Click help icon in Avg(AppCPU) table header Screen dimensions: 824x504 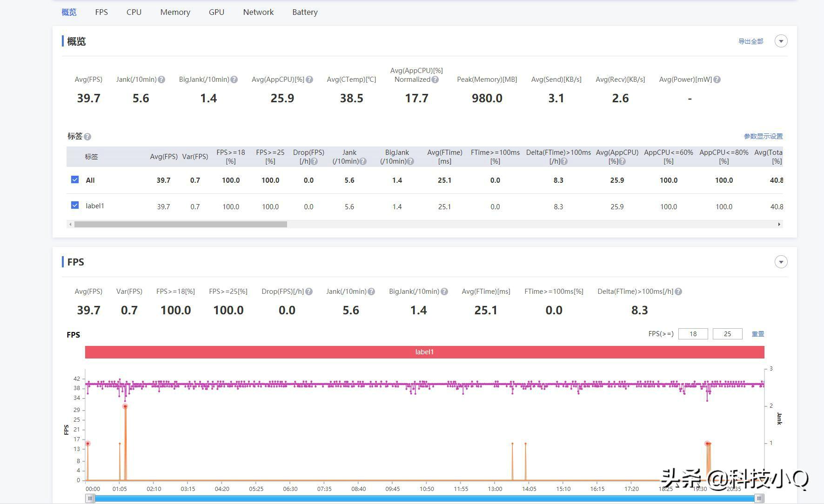tap(622, 161)
